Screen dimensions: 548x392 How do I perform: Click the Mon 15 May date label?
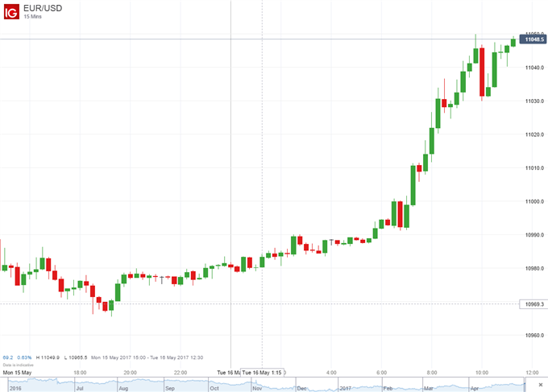click(17, 373)
